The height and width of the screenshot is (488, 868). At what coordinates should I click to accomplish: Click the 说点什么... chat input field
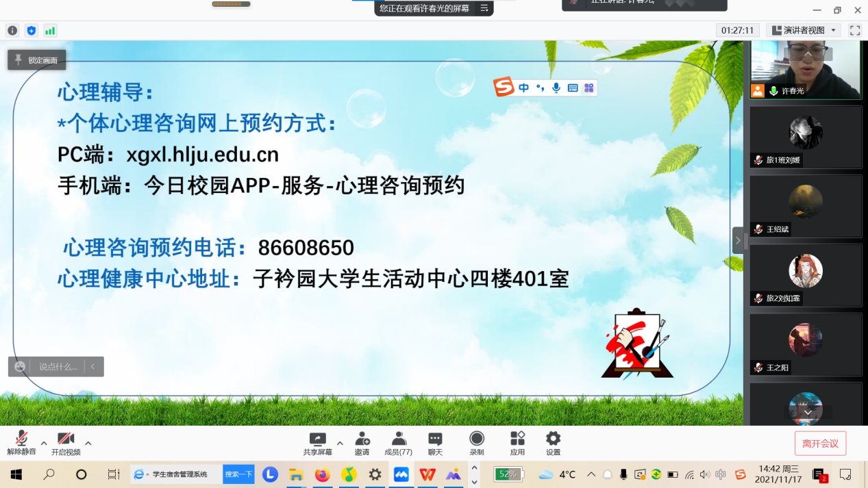58,367
